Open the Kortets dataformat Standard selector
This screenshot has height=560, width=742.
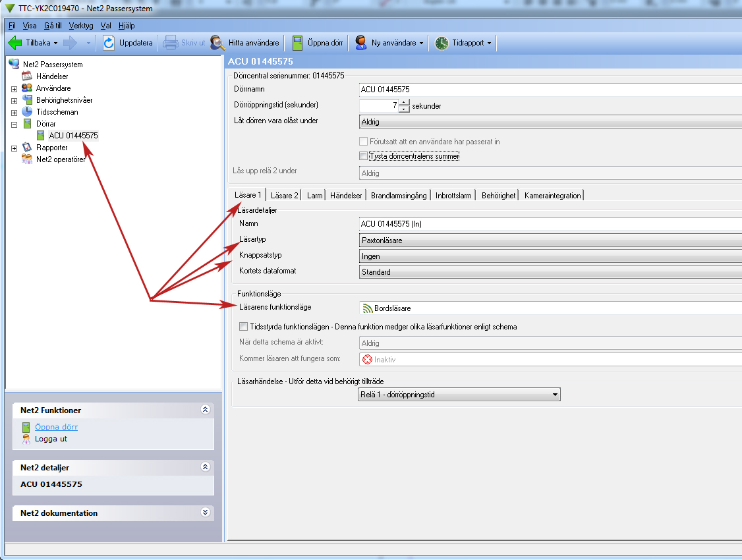coord(550,272)
